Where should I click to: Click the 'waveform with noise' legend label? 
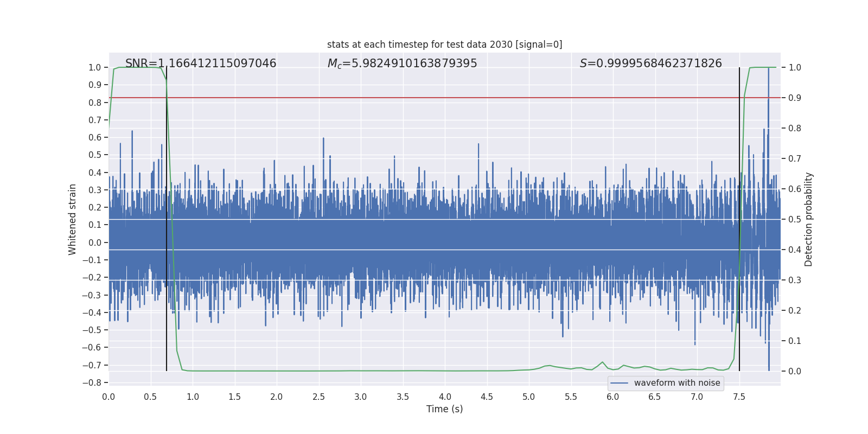click(676, 383)
